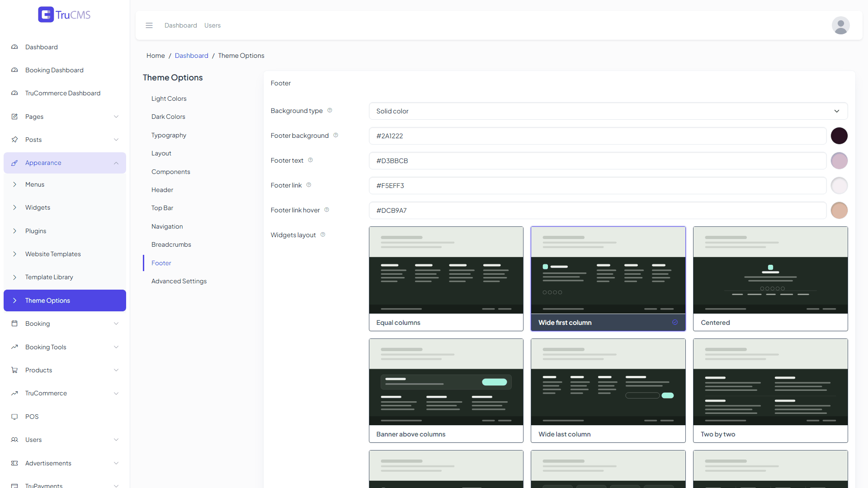Go to the Home breadcrumb
Viewport: 868px width, 488px height.
pyautogui.click(x=156, y=56)
